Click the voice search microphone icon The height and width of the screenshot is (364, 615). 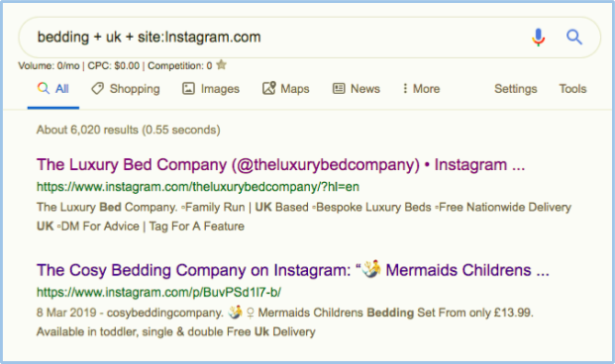pyautogui.click(x=539, y=38)
